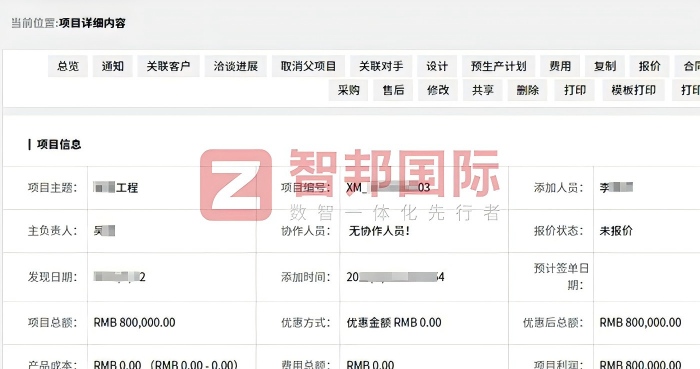Click the 主负责人 name value

point(104,231)
